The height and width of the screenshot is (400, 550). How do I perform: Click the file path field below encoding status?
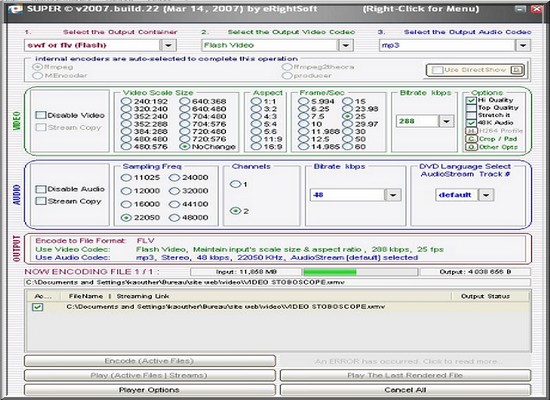point(277,282)
